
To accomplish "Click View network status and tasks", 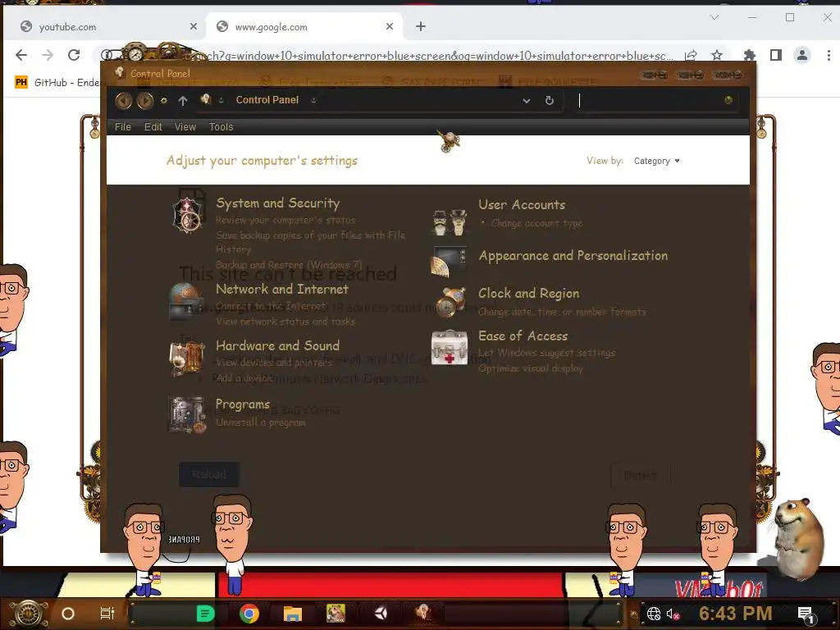I will coord(285,322).
